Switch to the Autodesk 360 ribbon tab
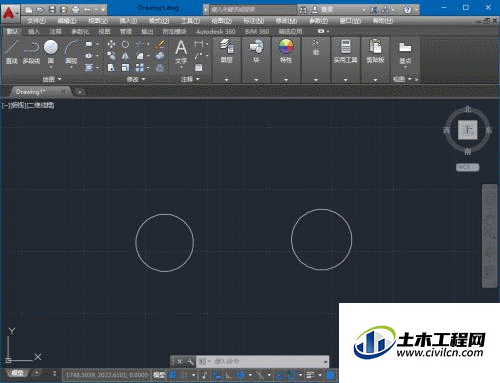500x383 pixels. click(216, 32)
